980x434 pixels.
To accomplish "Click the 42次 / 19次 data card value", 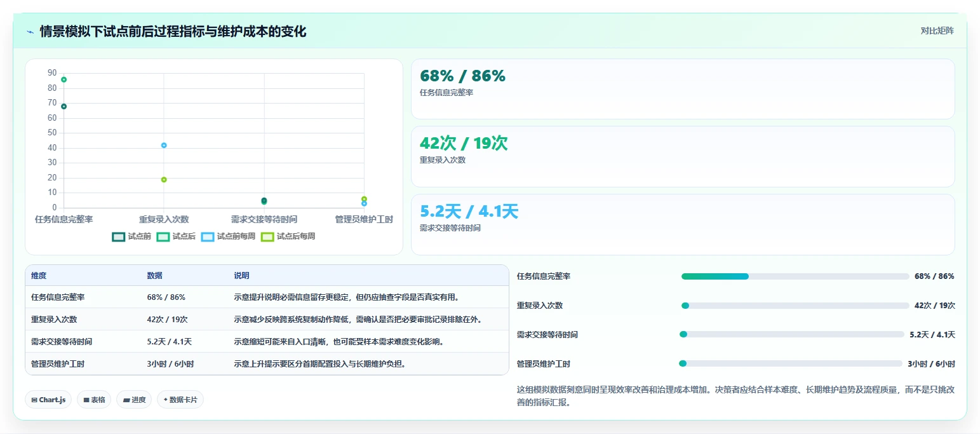I will (x=464, y=144).
